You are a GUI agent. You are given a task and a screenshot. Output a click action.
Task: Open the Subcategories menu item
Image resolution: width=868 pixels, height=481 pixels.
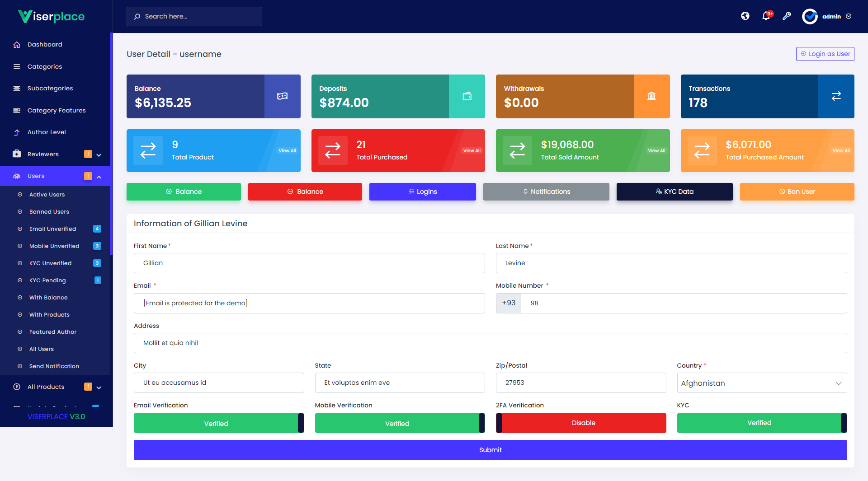[x=50, y=88]
